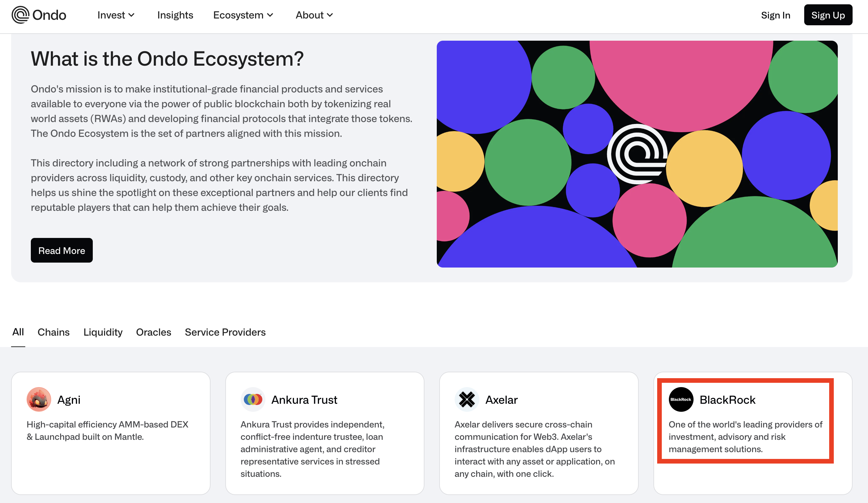Expand the Invest dropdown menu
The image size is (868, 503).
116,15
